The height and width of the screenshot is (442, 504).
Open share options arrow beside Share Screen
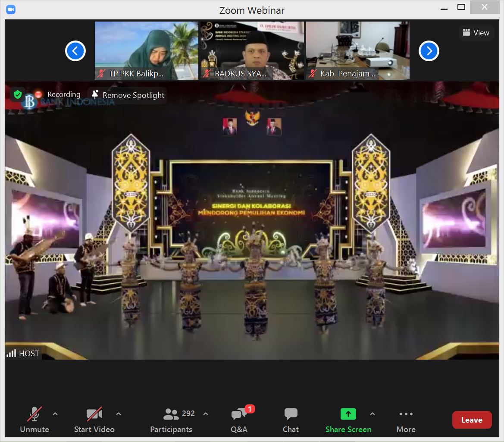[x=373, y=414]
